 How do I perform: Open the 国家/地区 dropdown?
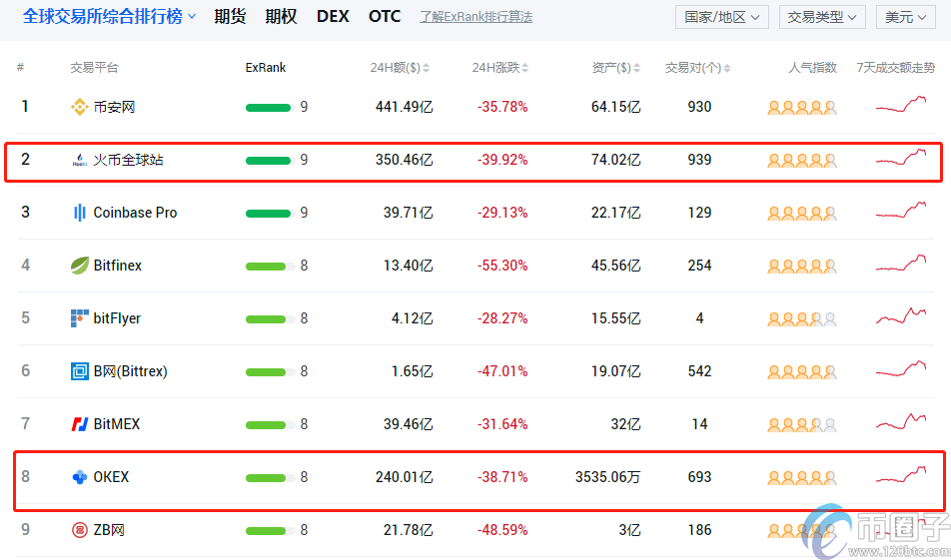click(721, 17)
